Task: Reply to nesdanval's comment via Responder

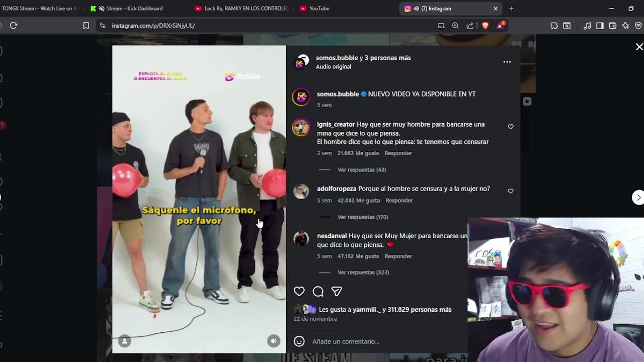Action: coord(398,256)
